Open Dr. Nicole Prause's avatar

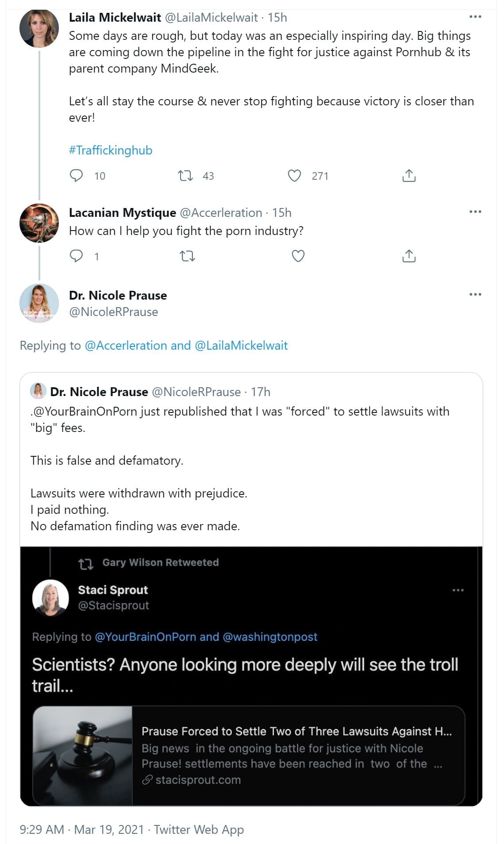[x=39, y=303]
